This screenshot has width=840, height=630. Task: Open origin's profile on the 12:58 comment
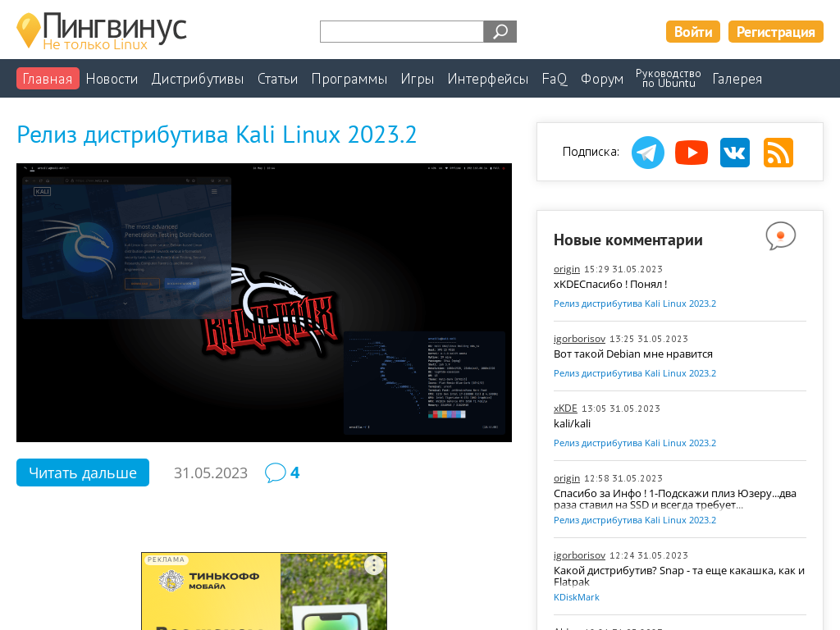point(566,478)
